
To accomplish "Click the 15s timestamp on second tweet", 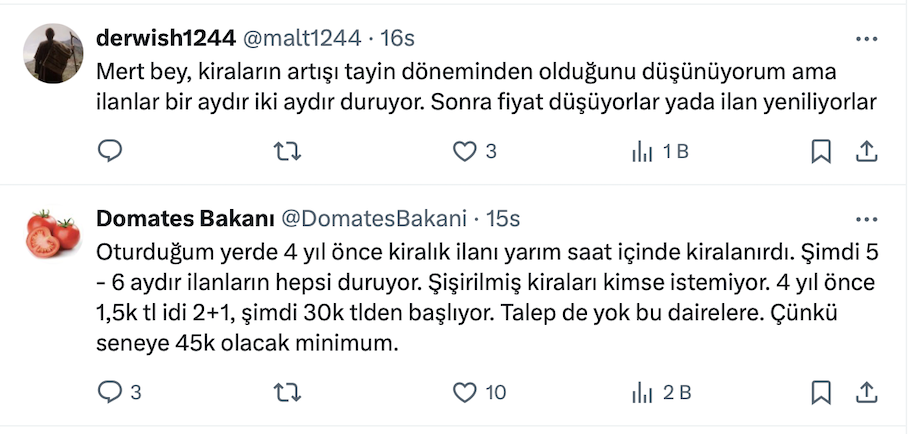I will pos(503,218).
